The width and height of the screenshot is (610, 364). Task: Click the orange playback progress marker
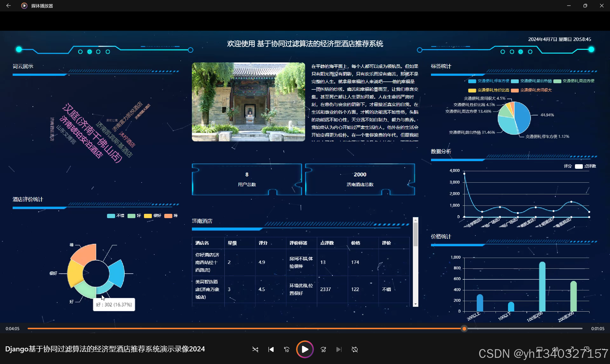[x=464, y=329]
